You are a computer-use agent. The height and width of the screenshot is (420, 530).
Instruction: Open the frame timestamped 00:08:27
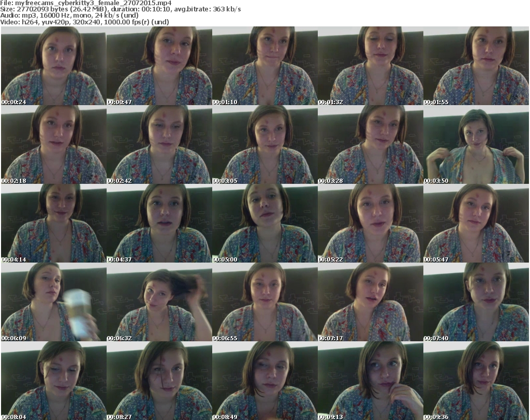click(159, 381)
